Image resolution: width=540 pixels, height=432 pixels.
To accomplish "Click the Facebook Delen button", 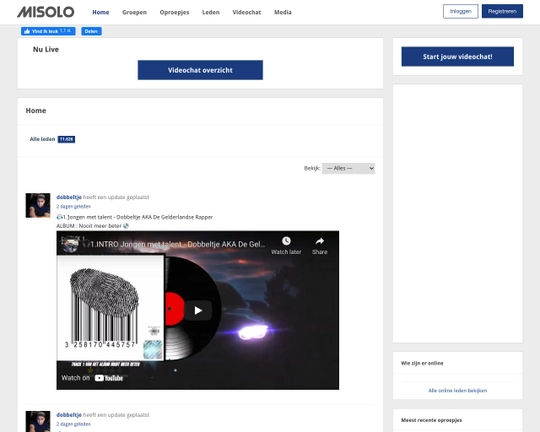I will (x=91, y=31).
